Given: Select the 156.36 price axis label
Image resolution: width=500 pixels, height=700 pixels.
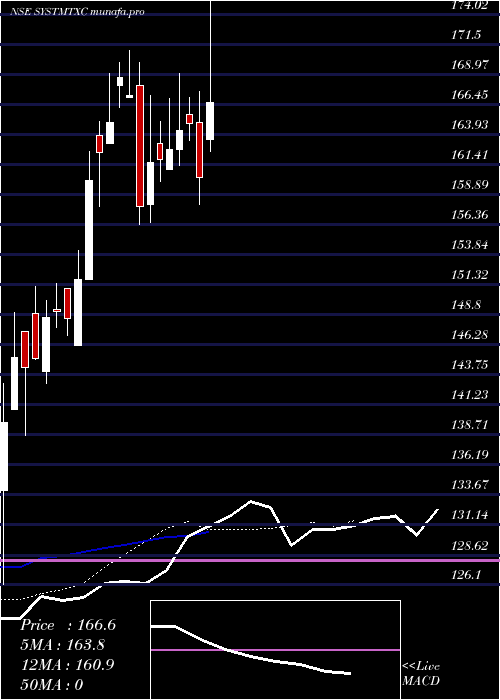Looking at the screenshot, I should [x=470, y=215].
